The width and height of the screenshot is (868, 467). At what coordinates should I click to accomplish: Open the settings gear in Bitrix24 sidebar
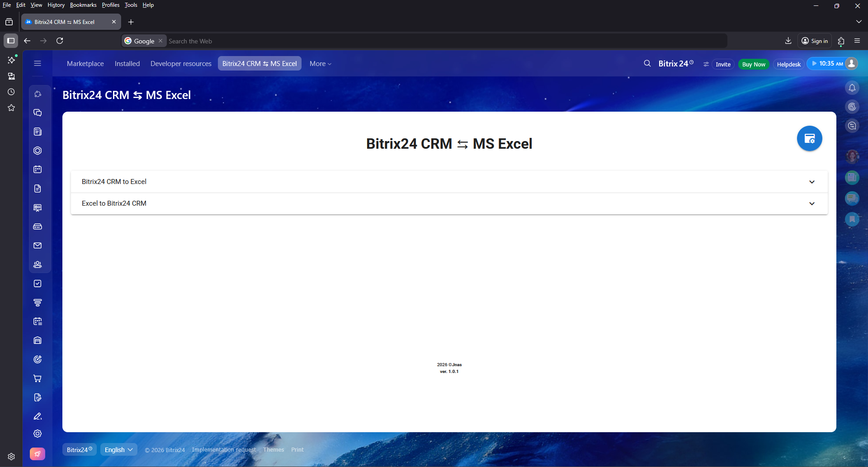(38, 434)
